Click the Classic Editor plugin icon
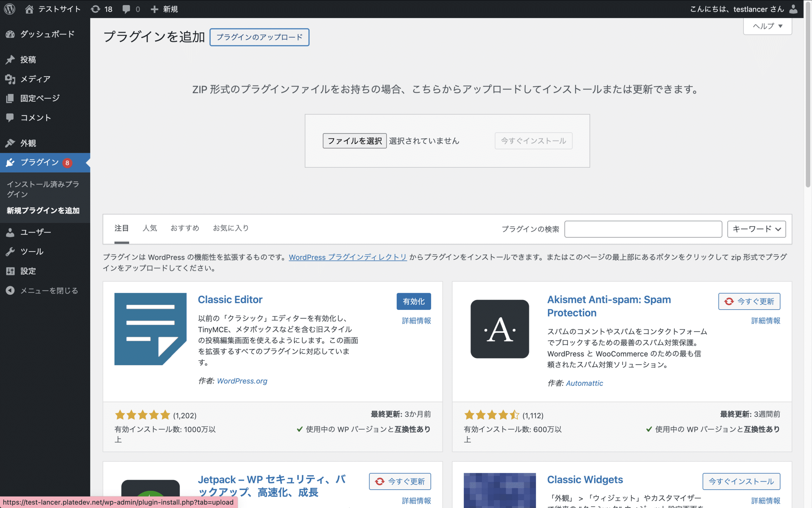The height and width of the screenshot is (508, 812). tap(150, 329)
